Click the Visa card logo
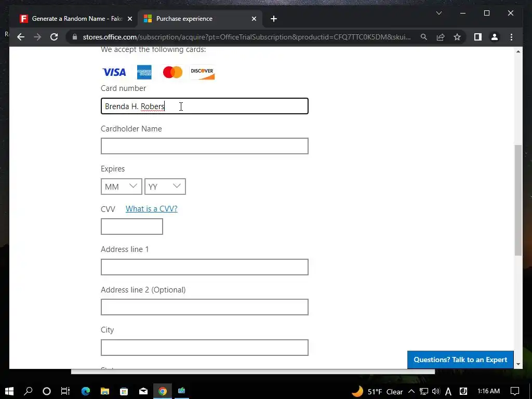The width and height of the screenshot is (532, 399). point(114,72)
